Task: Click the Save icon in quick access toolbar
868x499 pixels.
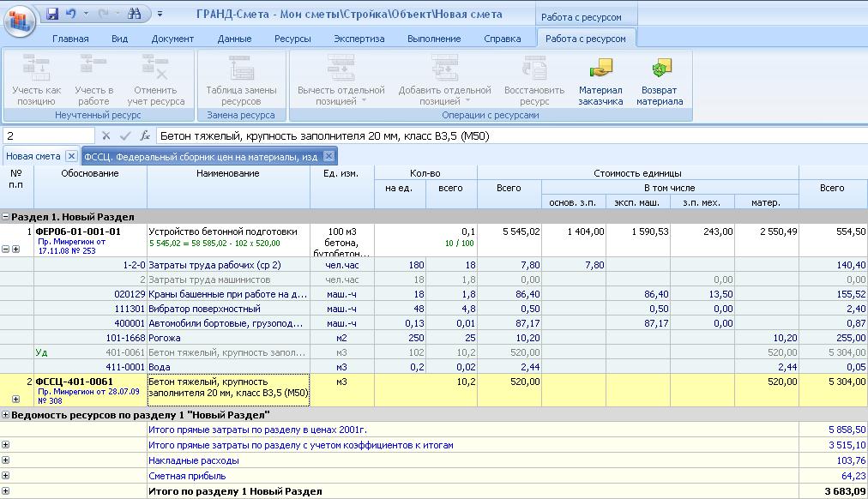Action: coord(52,15)
